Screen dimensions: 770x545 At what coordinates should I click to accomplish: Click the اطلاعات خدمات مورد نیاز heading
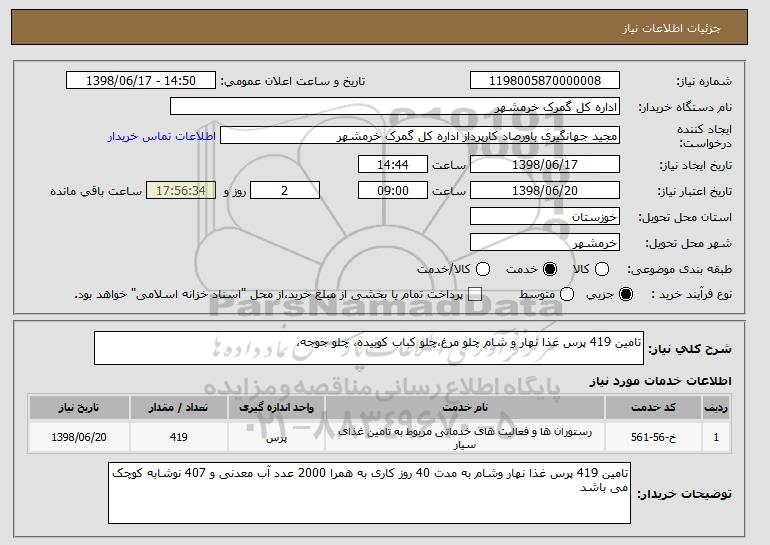660,381
